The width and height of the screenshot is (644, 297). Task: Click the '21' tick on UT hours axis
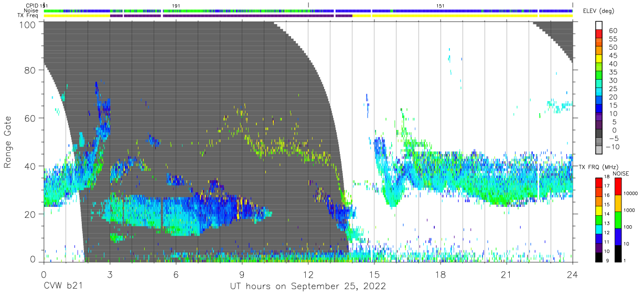pyautogui.click(x=506, y=274)
